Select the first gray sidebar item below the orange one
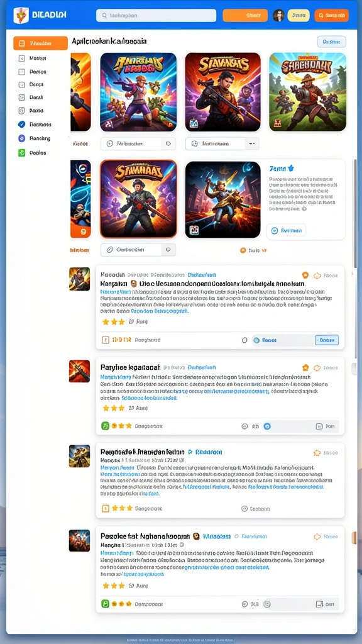 click(33, 58)
